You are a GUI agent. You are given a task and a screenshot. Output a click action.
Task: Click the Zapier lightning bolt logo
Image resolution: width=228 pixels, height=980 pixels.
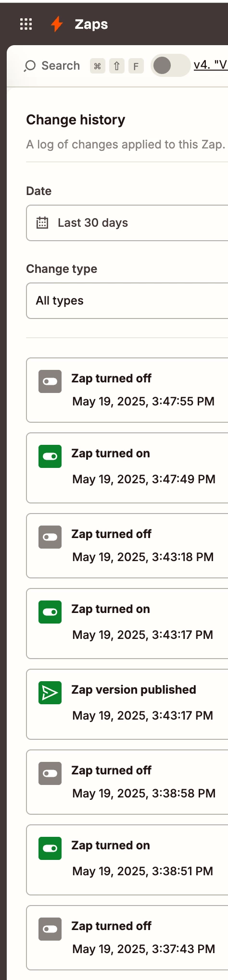[x=57, y=24]
